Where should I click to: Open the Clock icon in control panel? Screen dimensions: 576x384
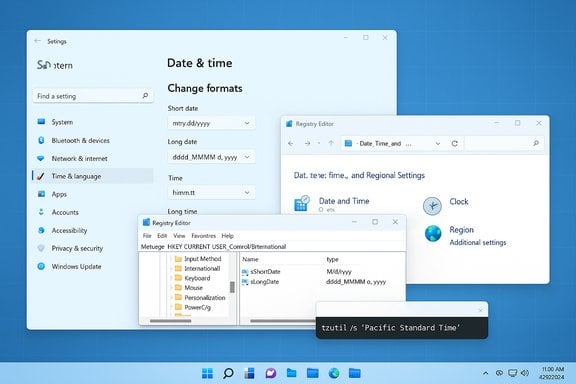tap(432, 205)
